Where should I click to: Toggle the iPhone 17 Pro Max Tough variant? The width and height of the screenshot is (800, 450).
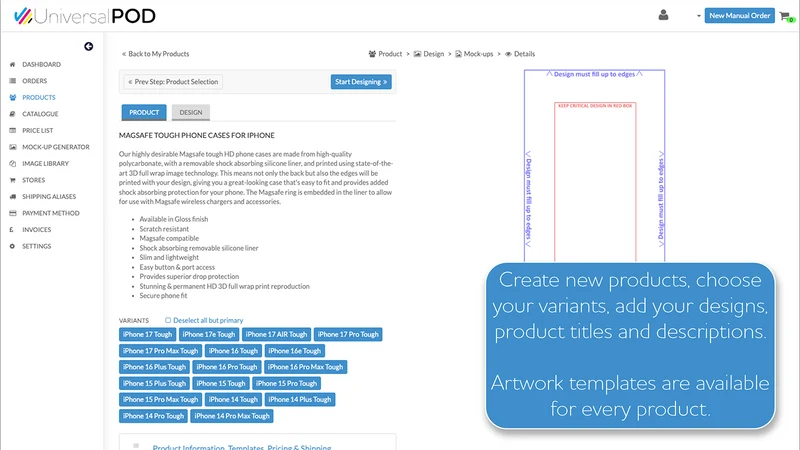click(160, 351)
